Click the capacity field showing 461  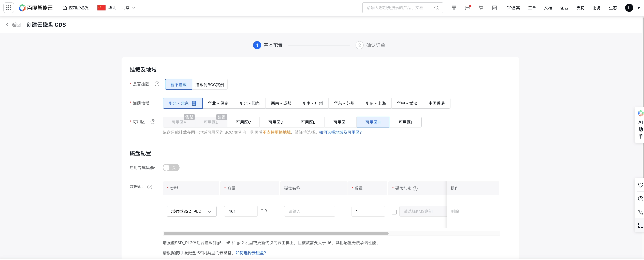(x=241, y=211)
